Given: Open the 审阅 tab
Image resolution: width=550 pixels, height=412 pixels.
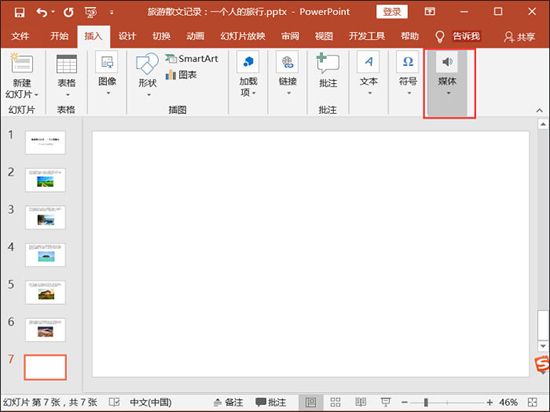Looking at the screenshot, I should [x=290, y=36].
